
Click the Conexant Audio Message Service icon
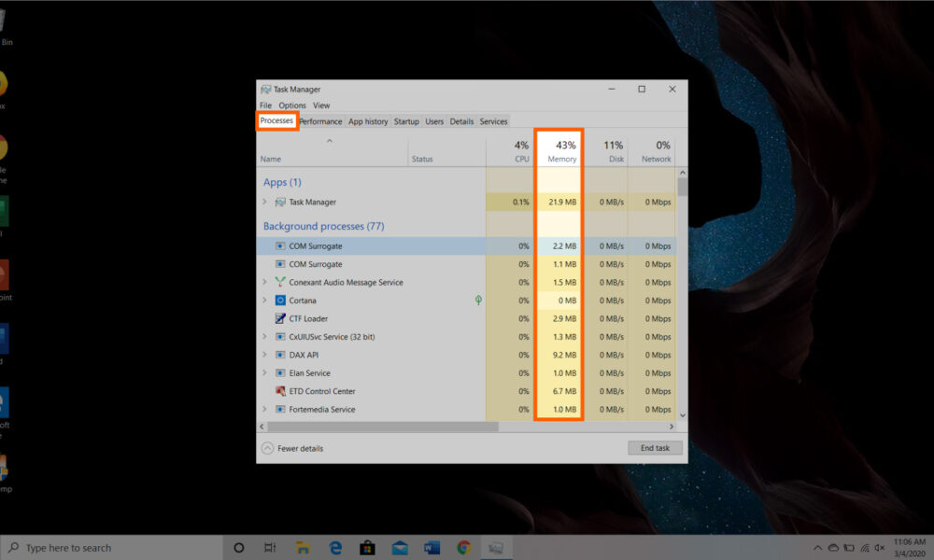(x=280, y=282)
